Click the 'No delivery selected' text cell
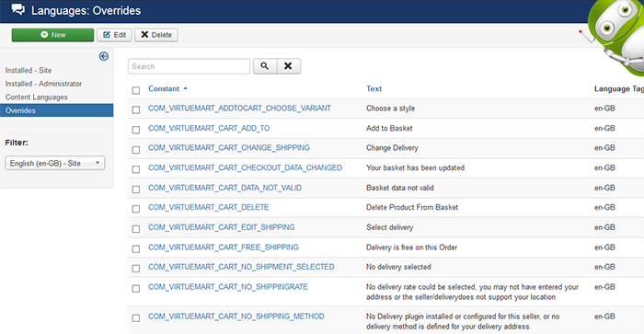The image size is (644, 334). click(398, 267)
